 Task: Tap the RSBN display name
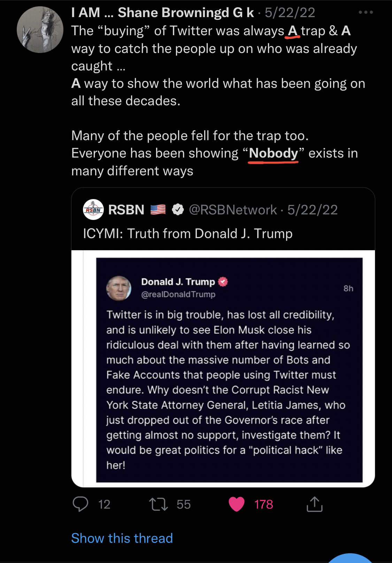point(126,210)
